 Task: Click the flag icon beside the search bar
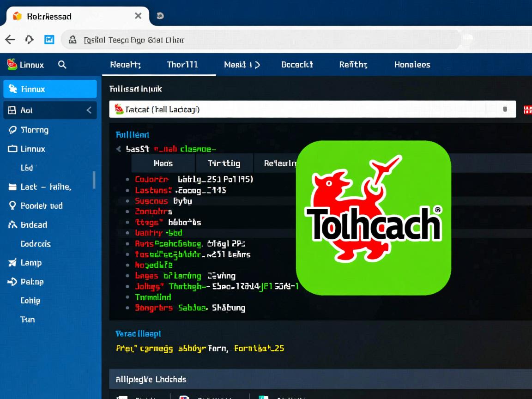[528, 109]
